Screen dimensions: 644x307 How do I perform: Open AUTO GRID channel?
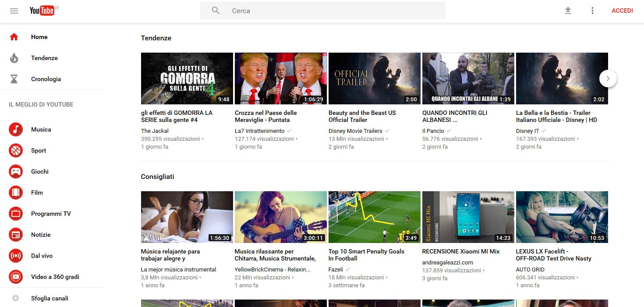530,269
